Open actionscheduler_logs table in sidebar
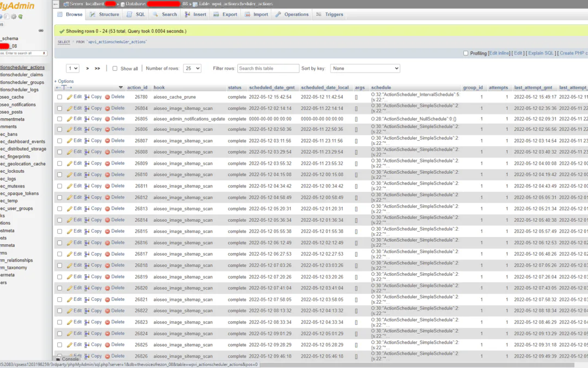The image size is (588, 368). [x=20, y=90]
